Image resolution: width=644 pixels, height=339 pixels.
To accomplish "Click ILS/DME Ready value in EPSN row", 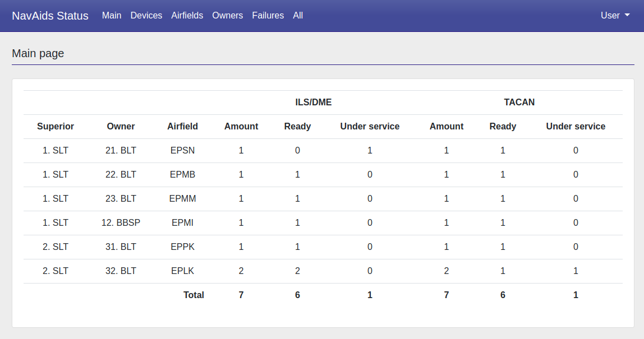I will tap(297, 151).
